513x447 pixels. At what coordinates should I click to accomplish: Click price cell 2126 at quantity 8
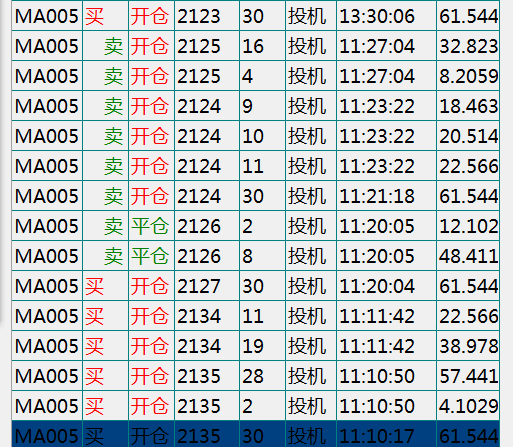coord(207,256)
